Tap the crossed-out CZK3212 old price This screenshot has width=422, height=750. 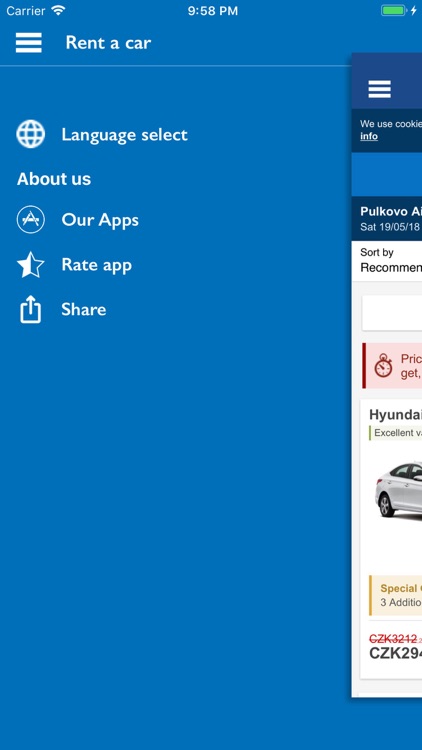tap(393, 639)
